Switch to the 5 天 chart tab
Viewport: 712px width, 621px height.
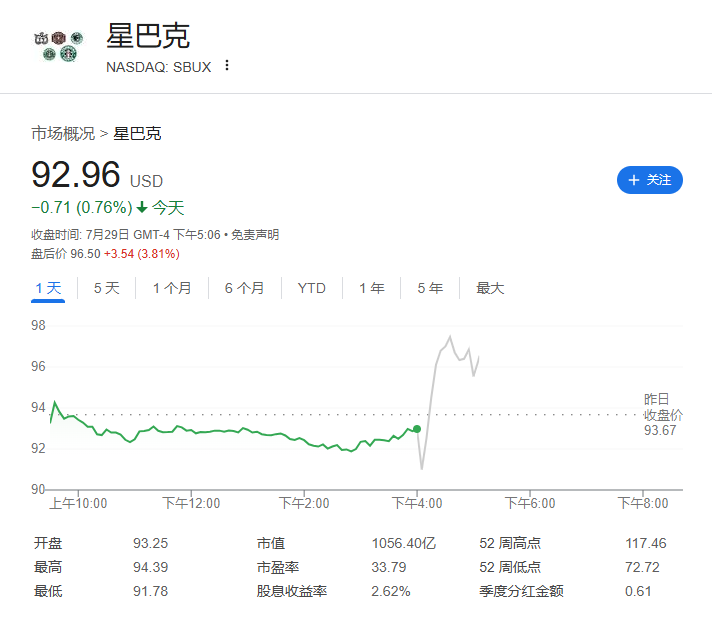tap(107, 288)
